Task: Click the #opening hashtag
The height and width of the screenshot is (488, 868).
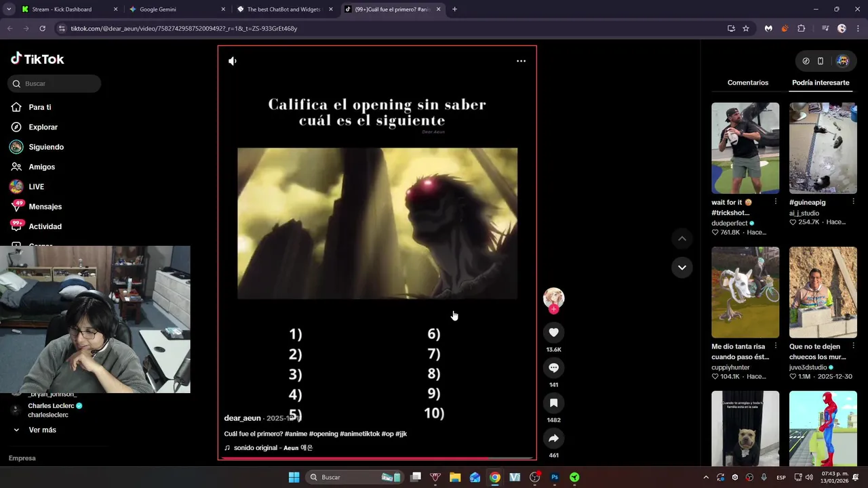Action: 323,434
